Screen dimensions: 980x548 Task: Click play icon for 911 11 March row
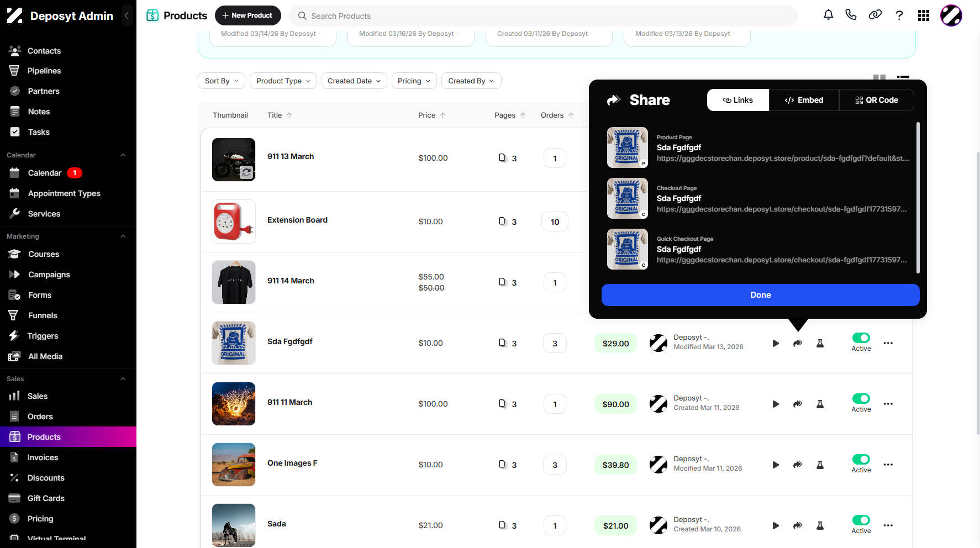point(776,404)
